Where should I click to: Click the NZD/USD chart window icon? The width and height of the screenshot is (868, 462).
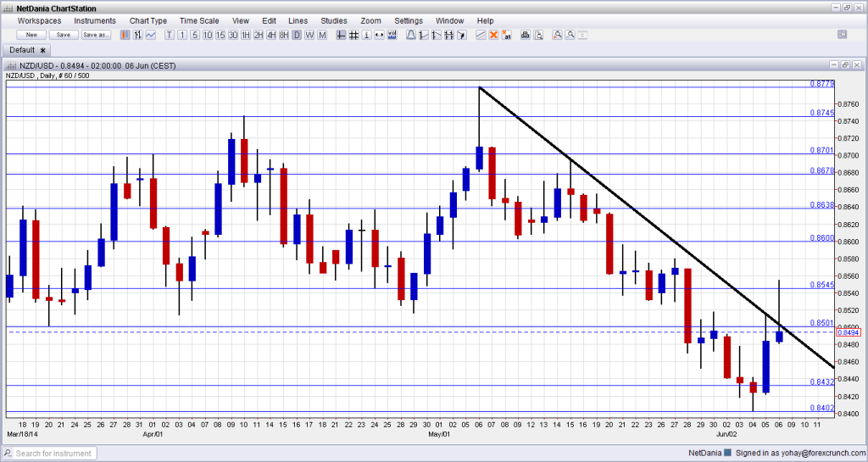coord(10,66)
